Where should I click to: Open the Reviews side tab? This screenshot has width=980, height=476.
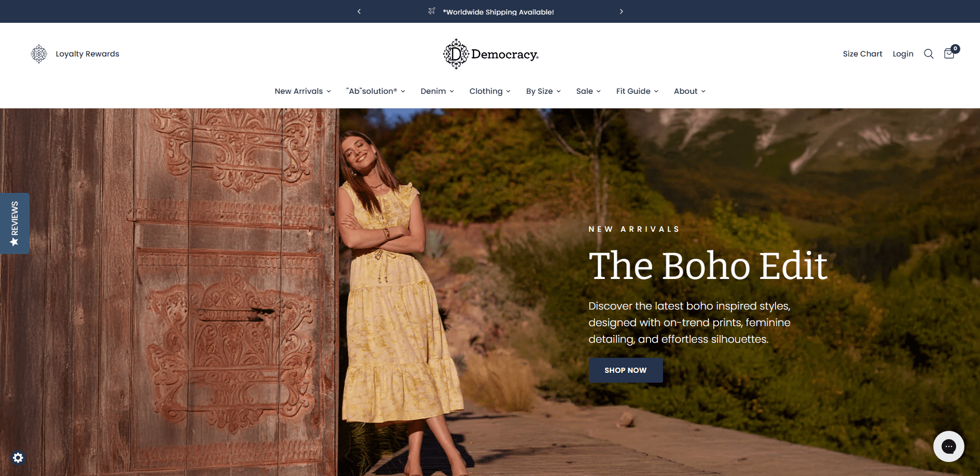pyautogui.click(x=15, y=223)
